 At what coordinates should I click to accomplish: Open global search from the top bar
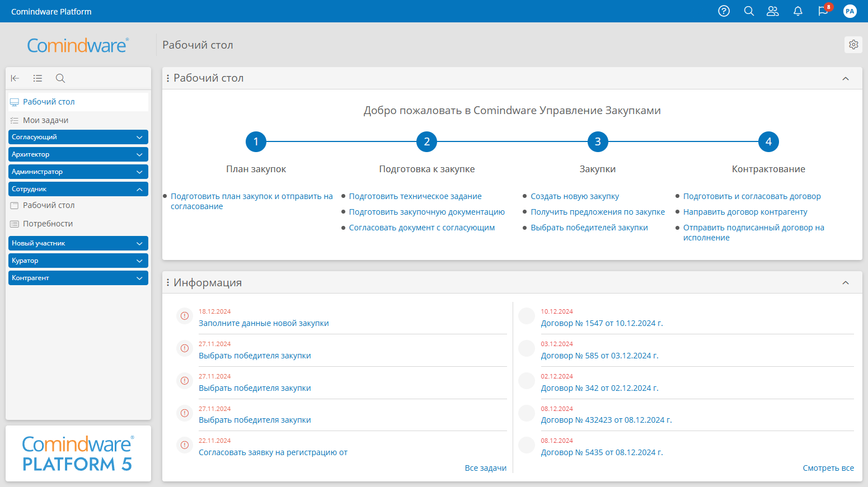pos(749,11)
